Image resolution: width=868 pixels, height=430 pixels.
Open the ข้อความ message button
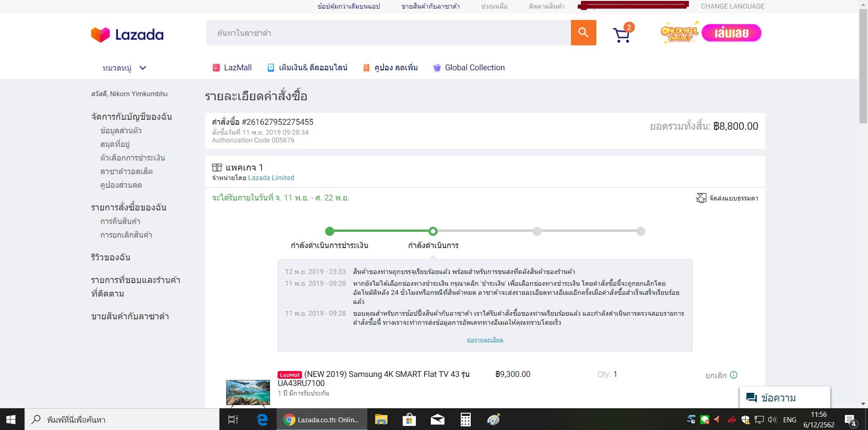coord(785,397)
